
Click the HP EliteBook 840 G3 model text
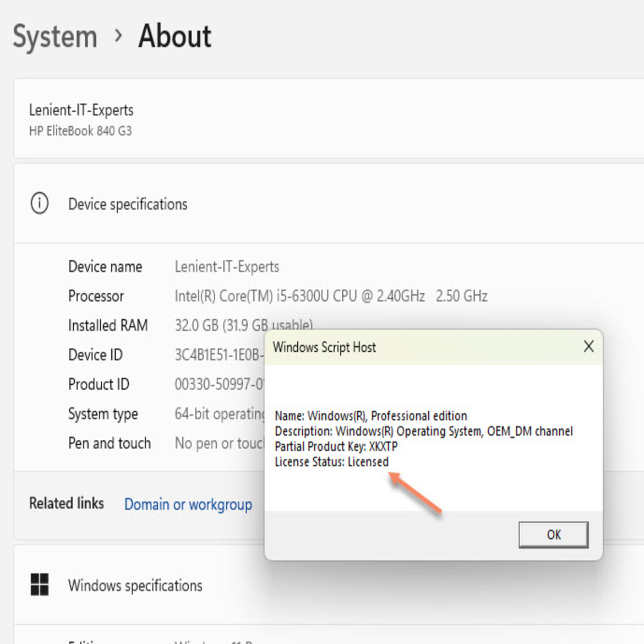pyautogui.click(x=80, y=131)
